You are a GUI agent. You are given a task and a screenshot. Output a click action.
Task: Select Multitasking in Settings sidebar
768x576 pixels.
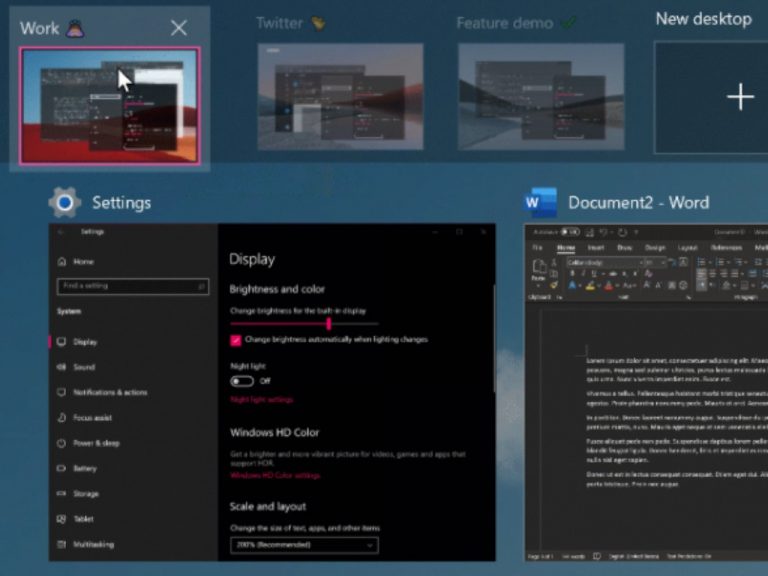pos(93,544)
